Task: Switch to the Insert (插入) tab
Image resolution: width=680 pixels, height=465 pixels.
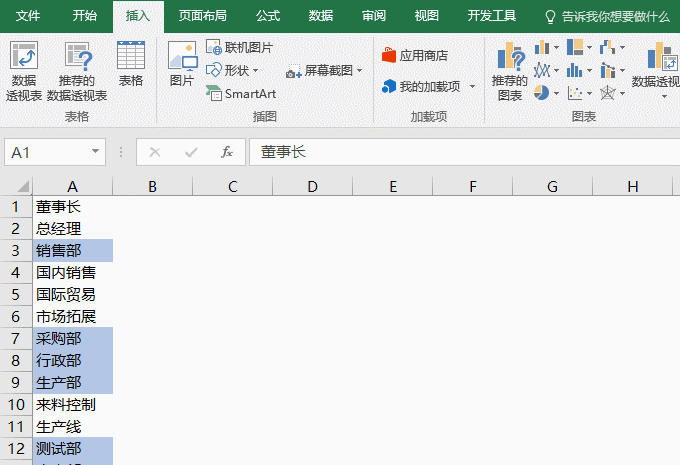Action: [138, 16]
